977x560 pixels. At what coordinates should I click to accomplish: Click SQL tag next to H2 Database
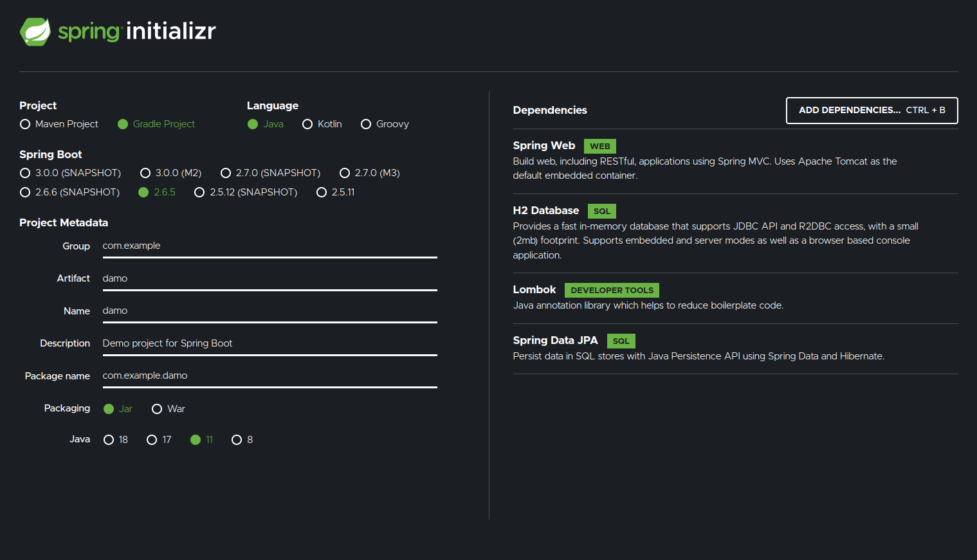pyautogui.click(x=602, y=212)
